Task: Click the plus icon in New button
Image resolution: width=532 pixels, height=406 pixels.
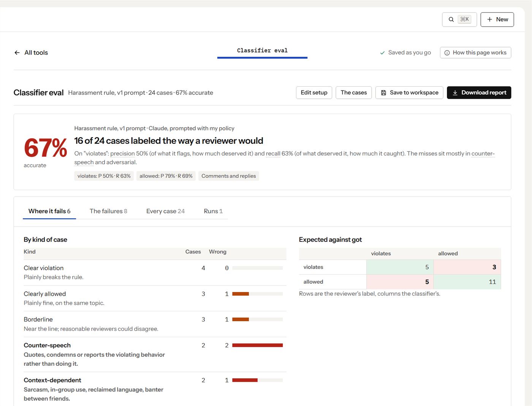Action: [x=489, y=19]
